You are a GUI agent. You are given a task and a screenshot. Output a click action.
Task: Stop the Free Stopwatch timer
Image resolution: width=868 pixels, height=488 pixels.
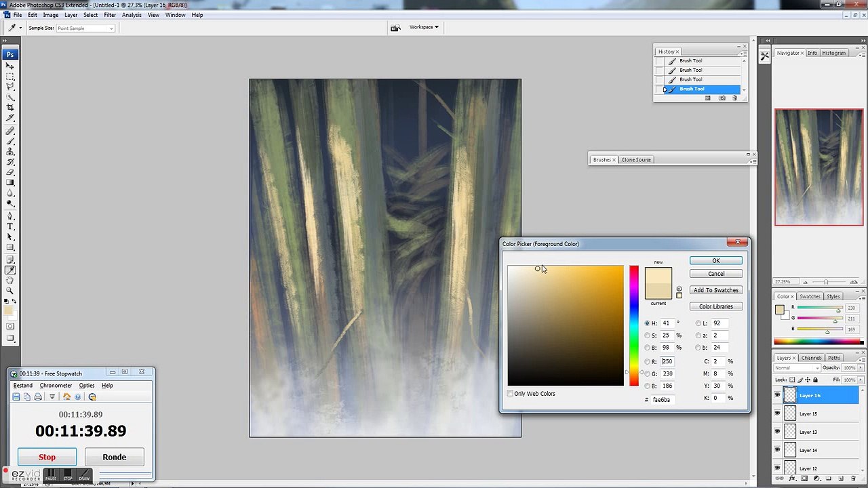coord(47,457)
